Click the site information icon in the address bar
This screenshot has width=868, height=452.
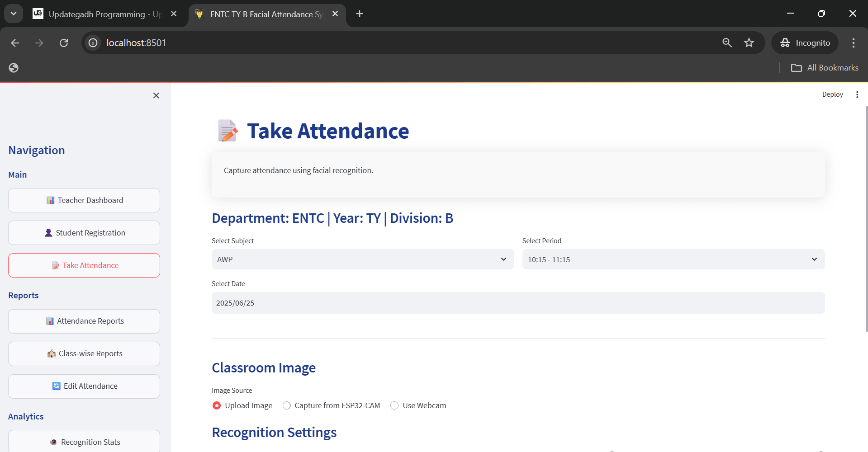click(93, 43)
